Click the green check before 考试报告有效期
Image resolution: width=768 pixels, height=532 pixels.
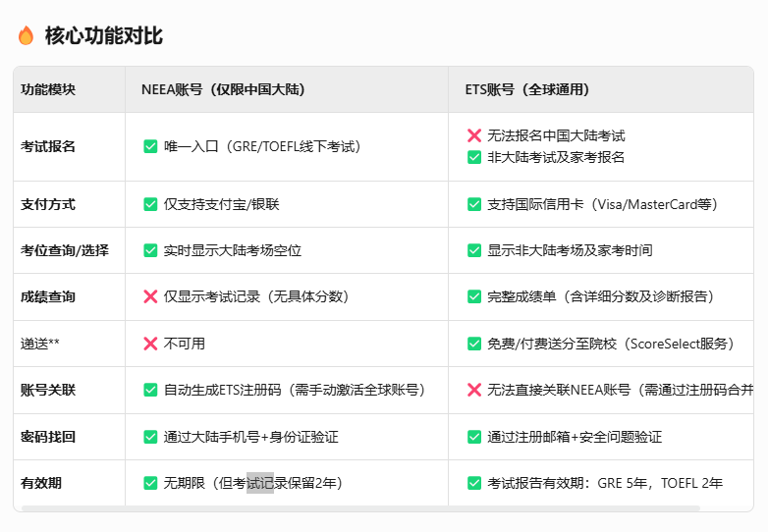(474, 483)
